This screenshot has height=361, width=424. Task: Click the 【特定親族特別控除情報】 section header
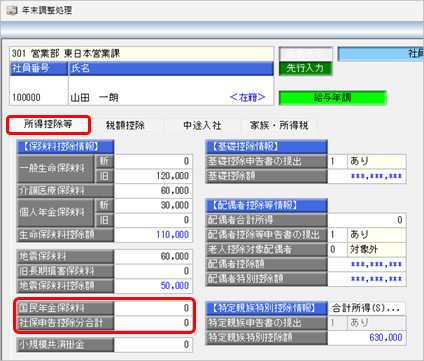[266, 308]
